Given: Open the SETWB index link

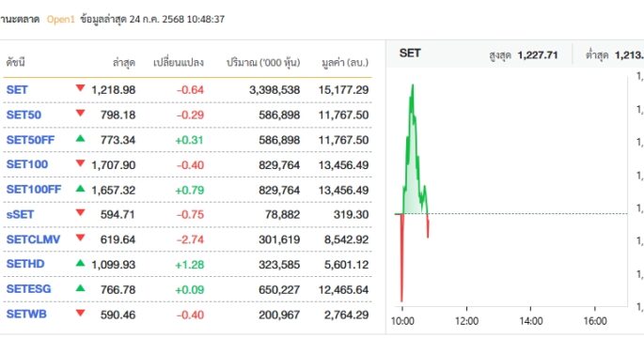Looking at the screenshot, I should [x=26, y=314].
